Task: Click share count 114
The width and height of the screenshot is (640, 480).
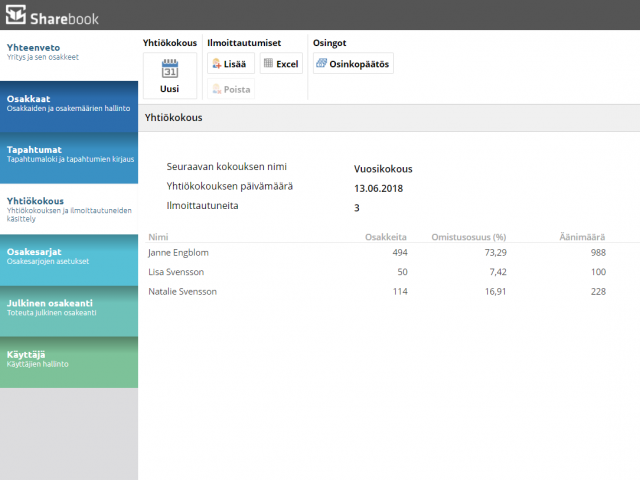Action: [x=400, y=291]
